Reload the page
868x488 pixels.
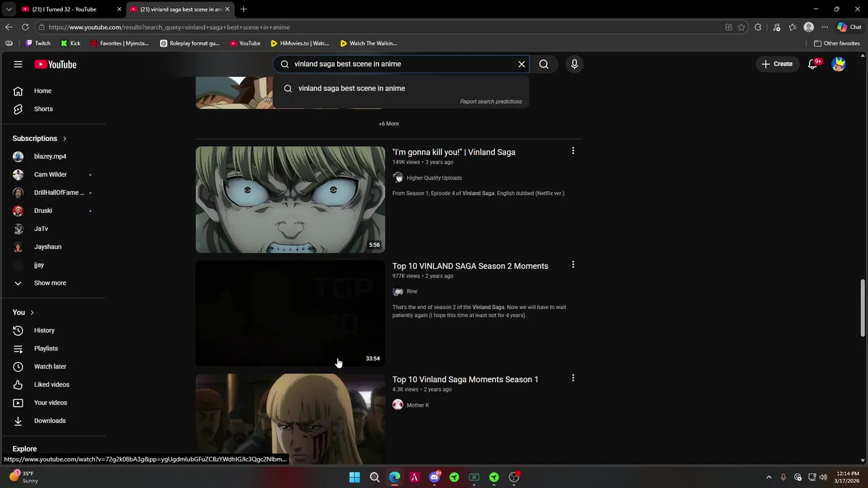pos(25,27)
